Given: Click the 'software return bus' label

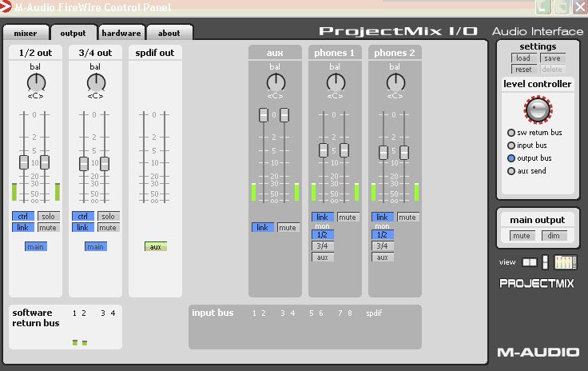Looking at the screenshot, I should tap(36, 317).
